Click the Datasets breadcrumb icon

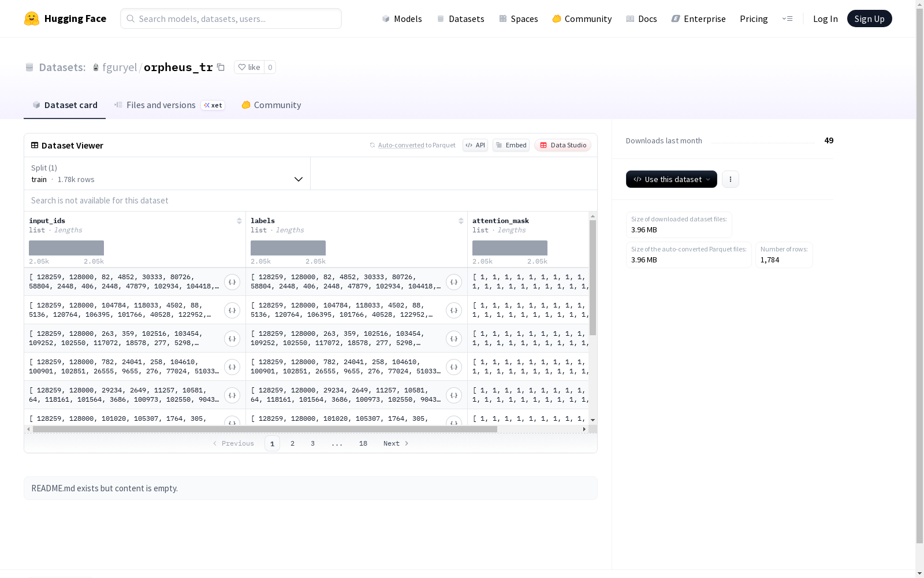click(x=29, y=67)
